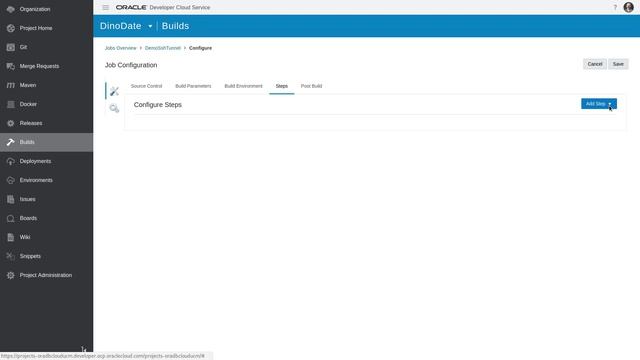Open the Project Administration gear icon
The height and width of the screenshot is (360, 640).
pyautogui.click(x=11, y=275)
